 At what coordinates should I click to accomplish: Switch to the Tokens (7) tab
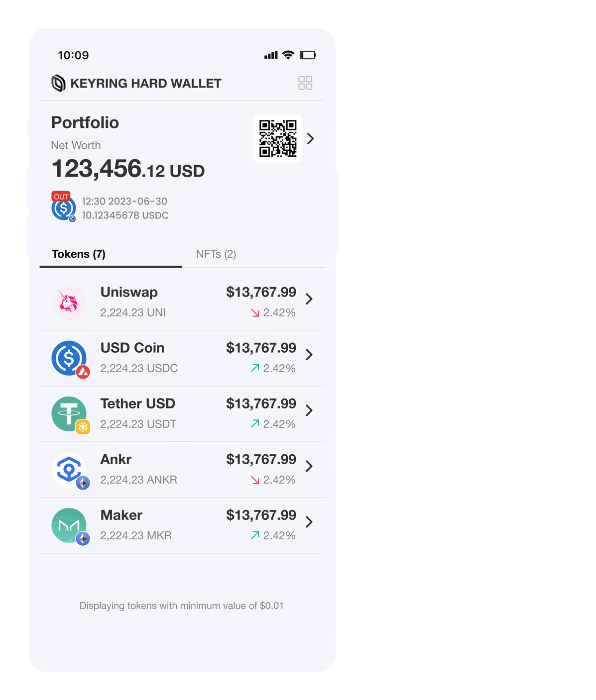click(x=79, y=254)
